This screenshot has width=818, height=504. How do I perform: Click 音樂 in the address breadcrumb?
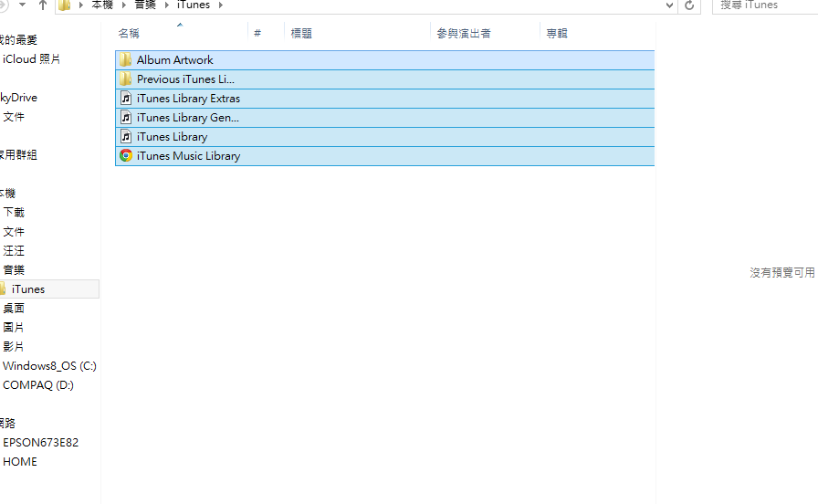point(145,5)
